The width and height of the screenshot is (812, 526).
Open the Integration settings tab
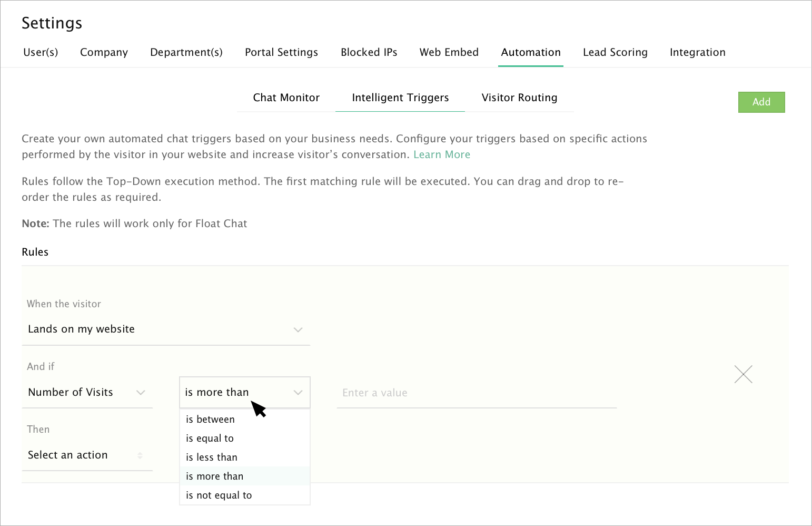[x=697, y=53]
